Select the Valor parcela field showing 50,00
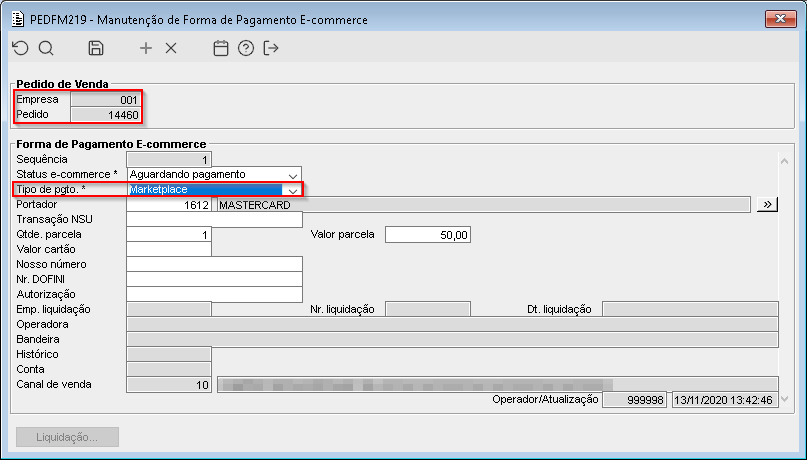The height and width of the screenshot is (460, 807). coord(428,235)
